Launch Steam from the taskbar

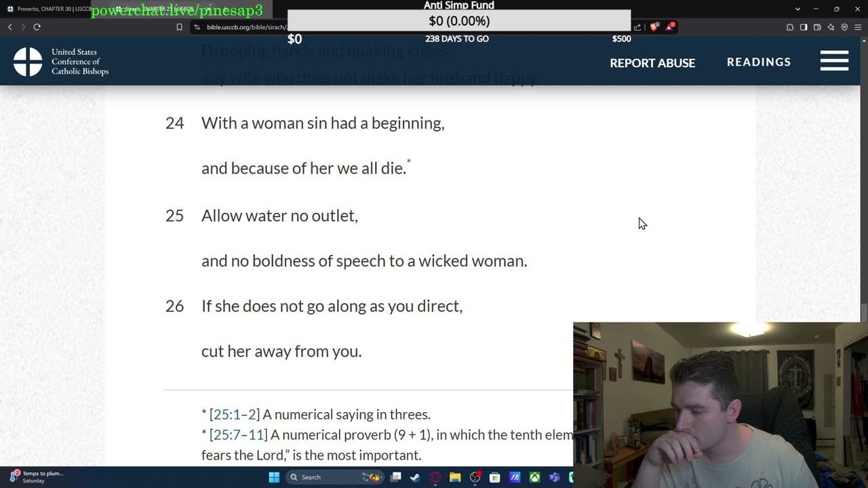pos(415,477)
